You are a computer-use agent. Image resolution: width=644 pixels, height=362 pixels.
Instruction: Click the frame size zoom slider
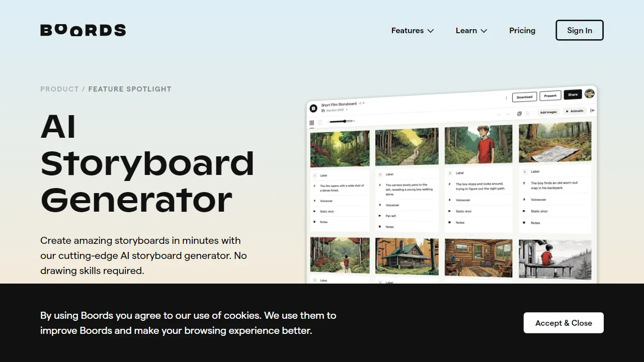(341, 121)
